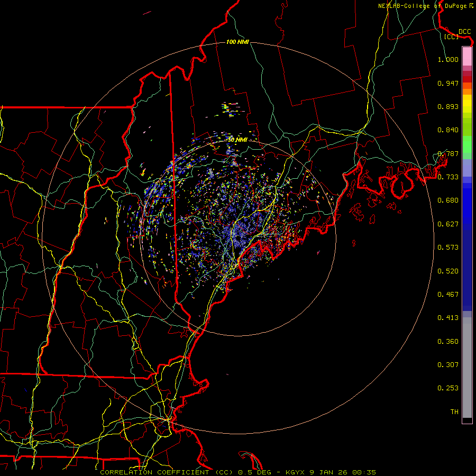Viewport: 476px width, 476px height.
Task: Click the 100 NMI range ring label
Action: (x=237, y=42)
